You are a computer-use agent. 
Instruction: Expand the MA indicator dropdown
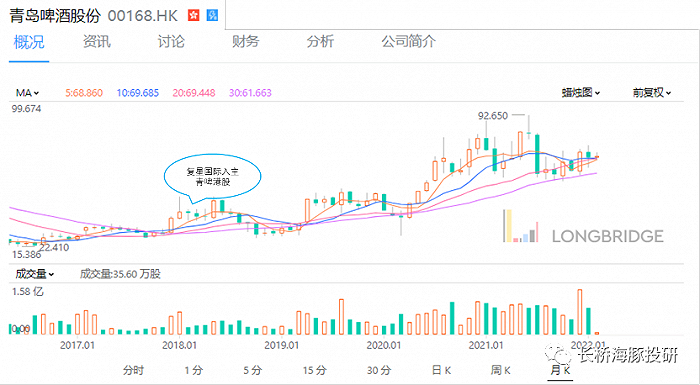tap(28, 93)
